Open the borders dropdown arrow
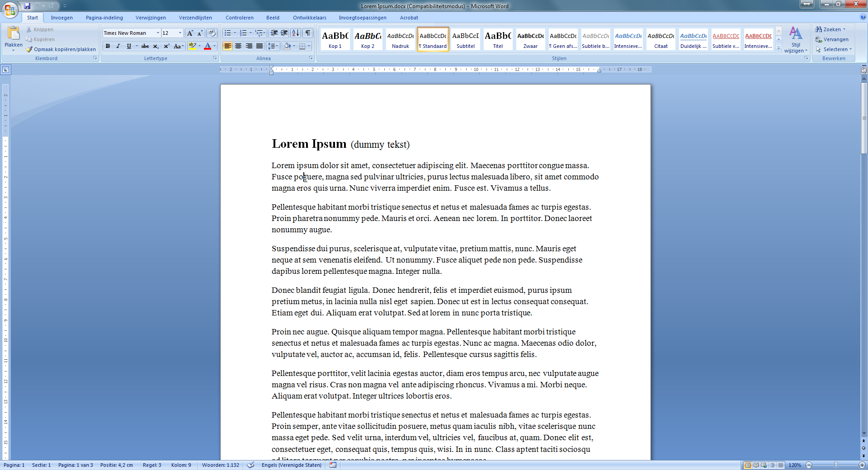Screen dimensions: 868x470 tap(309, 46)
